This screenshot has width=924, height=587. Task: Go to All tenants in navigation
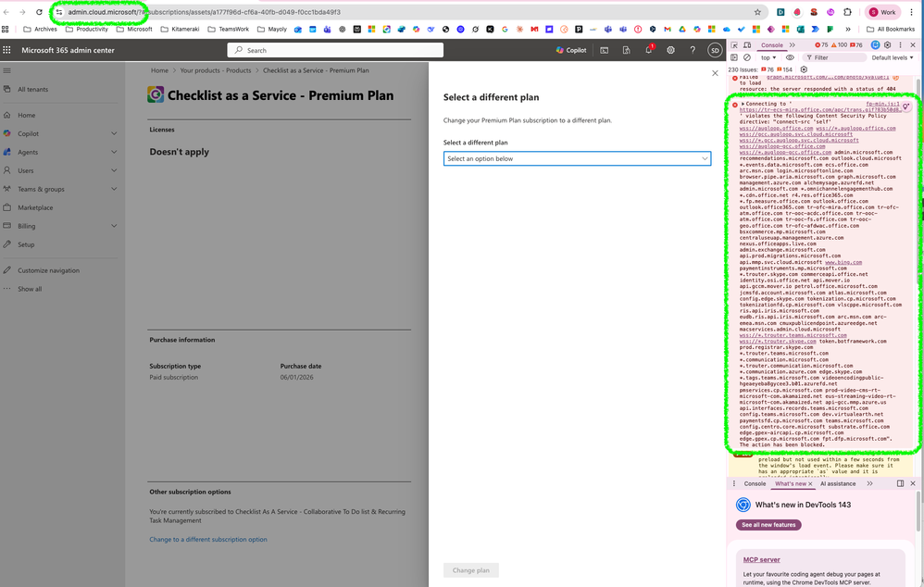pos(33,90)
